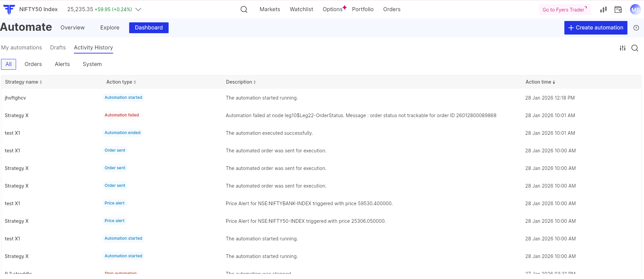The width and height of the screenshot is (644, 279).
Task: Open the wallet funds icon
Action: tap(618, 9)
